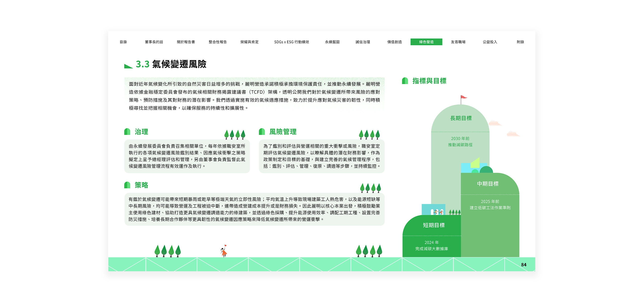Viewport: 644px width, 302px height.
Task: Switch to the 誠信治理 tab
Action: pos(363,42)
